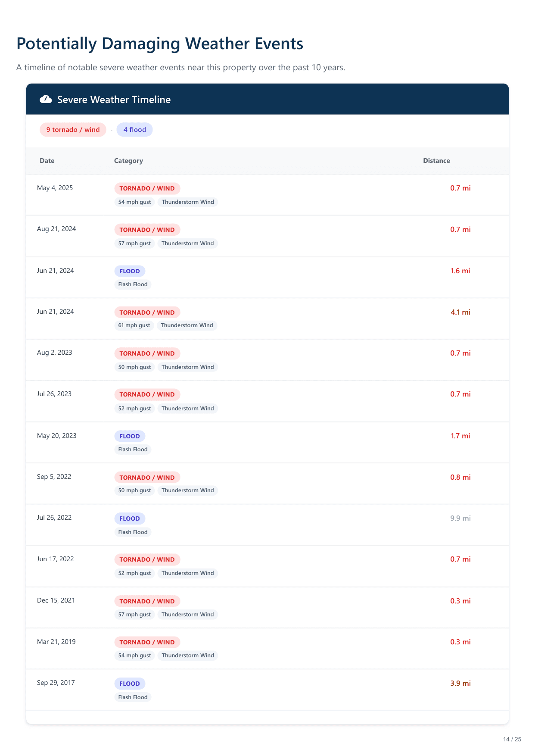Image resolution: width=535 pixels, height=756 pixels.
Task: Click the storm cloud icon in header
Action: pos(46,100)
